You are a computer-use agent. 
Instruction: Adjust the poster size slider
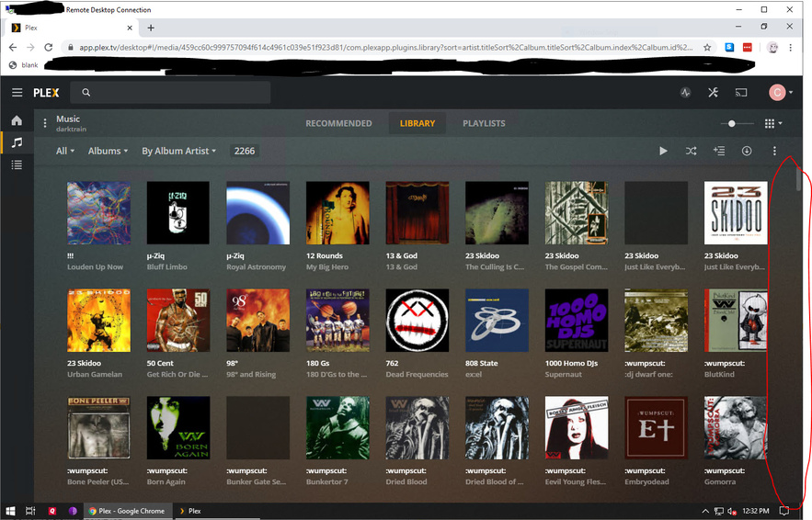(732, 124)
